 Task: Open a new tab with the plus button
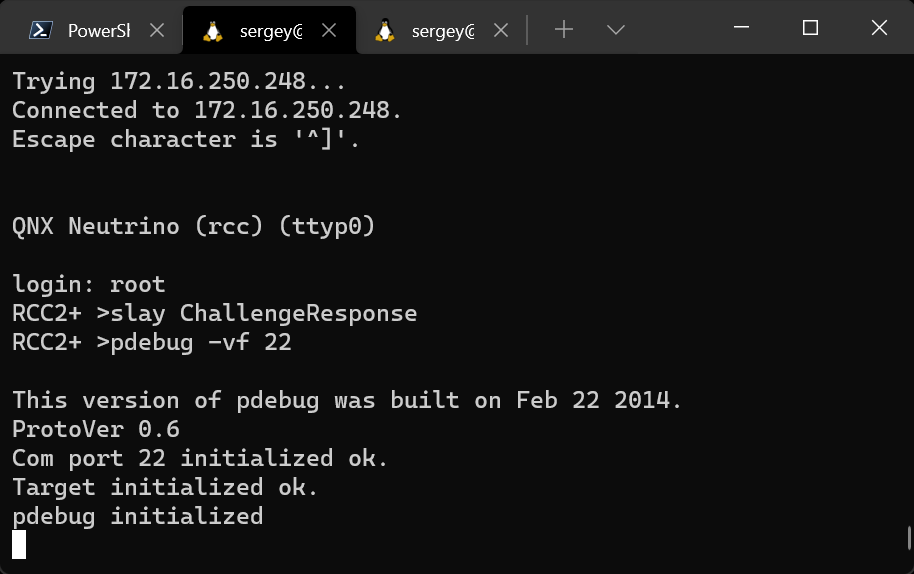pos(564,30)
